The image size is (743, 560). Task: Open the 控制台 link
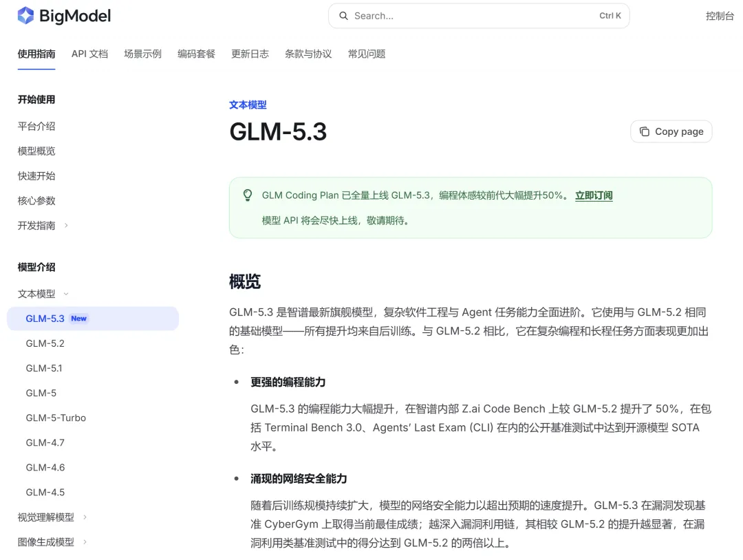pos(720,16)
